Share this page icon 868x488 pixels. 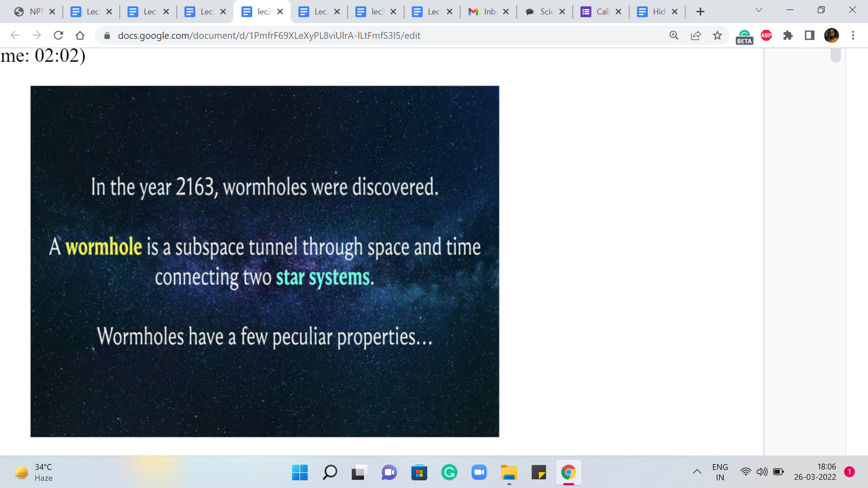point(696,35)
